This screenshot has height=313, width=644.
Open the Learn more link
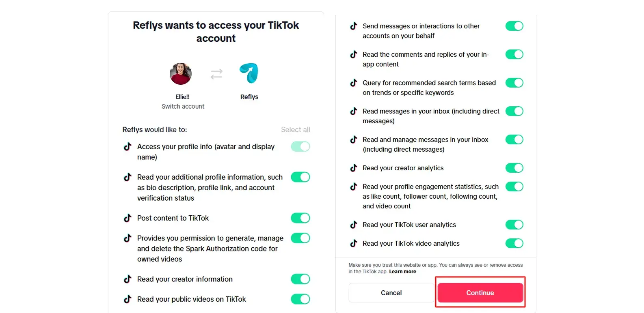coord(402,272)
